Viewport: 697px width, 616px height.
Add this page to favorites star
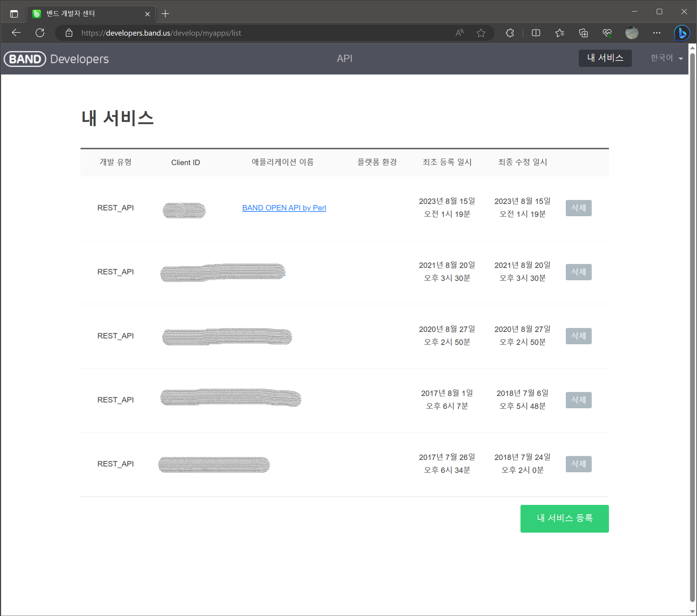[481, 33]
